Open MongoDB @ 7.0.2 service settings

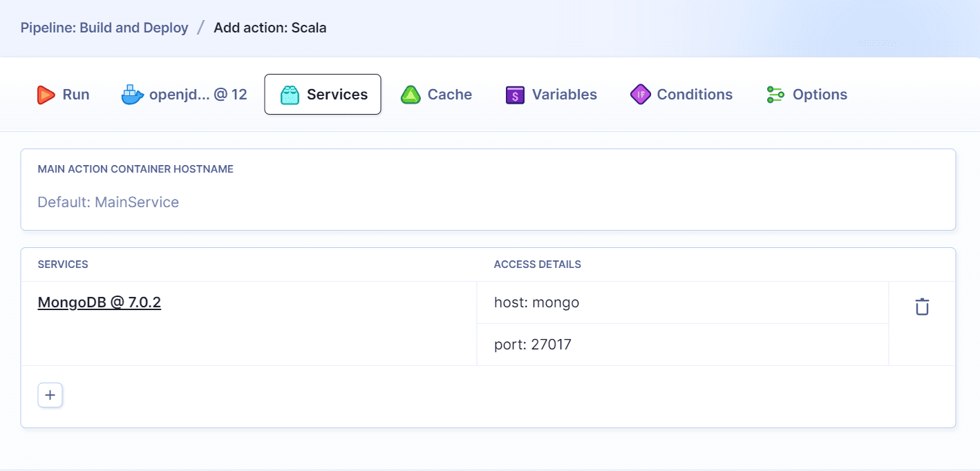[x=99, y=302]
